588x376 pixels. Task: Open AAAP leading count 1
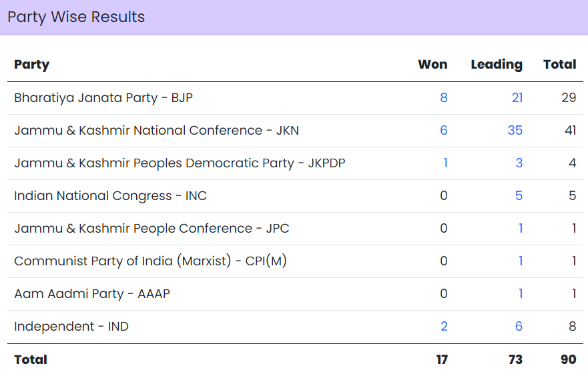(x=521, y=293)
